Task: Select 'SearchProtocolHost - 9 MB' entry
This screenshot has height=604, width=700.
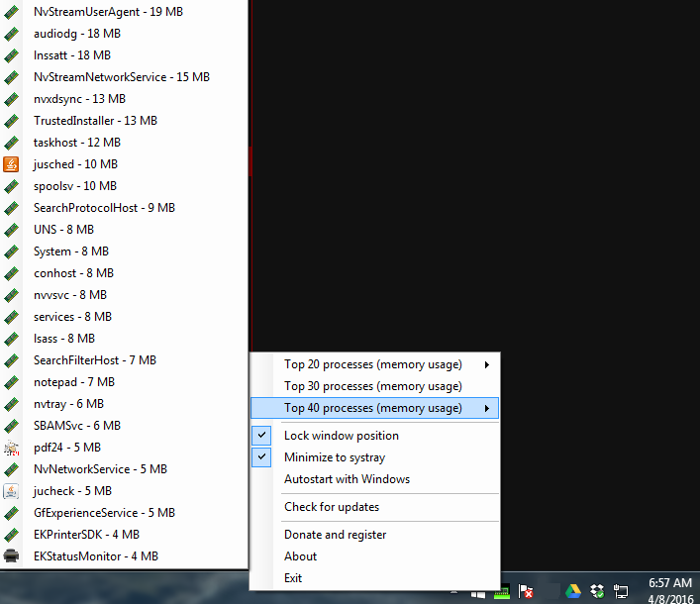Action: (124, 208)
